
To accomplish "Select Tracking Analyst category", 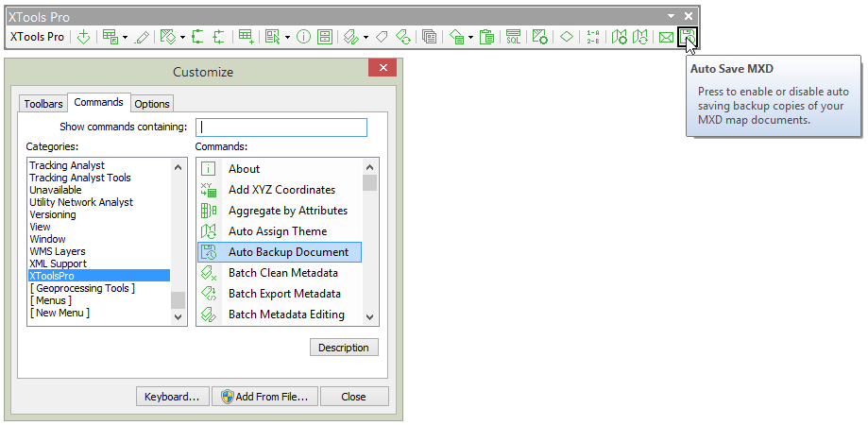I will (67, 165).
